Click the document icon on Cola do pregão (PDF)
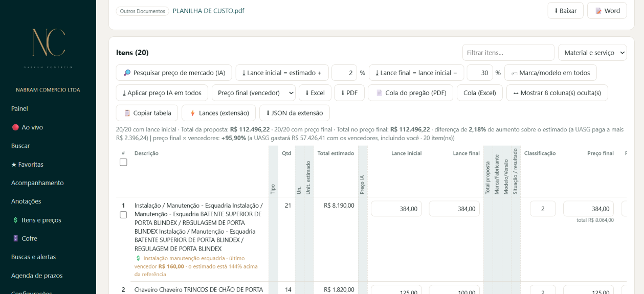The height and width of the screenshot is (294, 644). click(379, 93)
